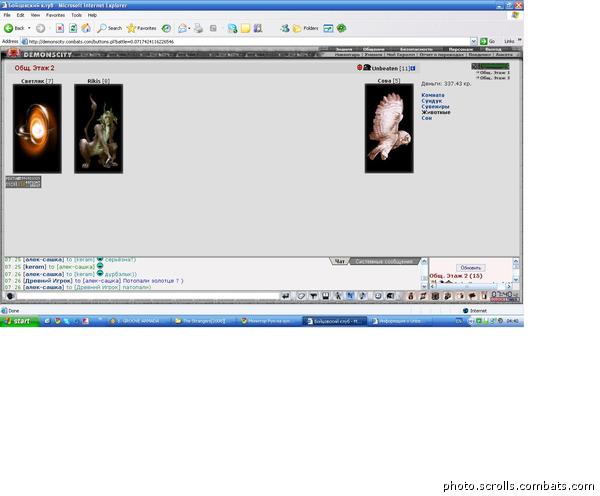Open the Светляк character portrait

37,129
